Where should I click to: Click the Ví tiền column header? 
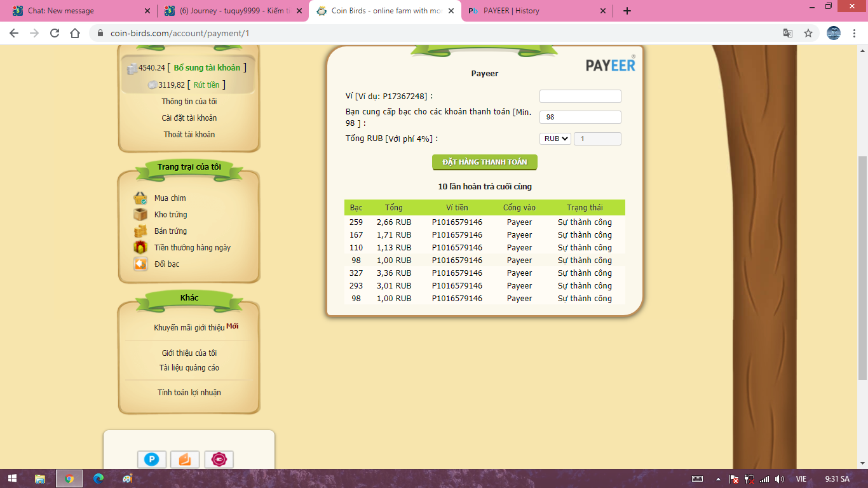tap(457, 208)
